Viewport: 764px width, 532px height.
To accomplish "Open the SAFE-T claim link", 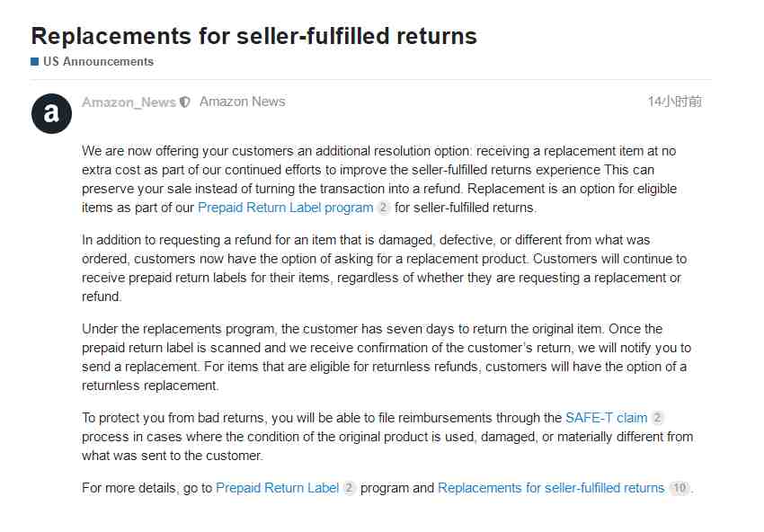I will [606, 418].
